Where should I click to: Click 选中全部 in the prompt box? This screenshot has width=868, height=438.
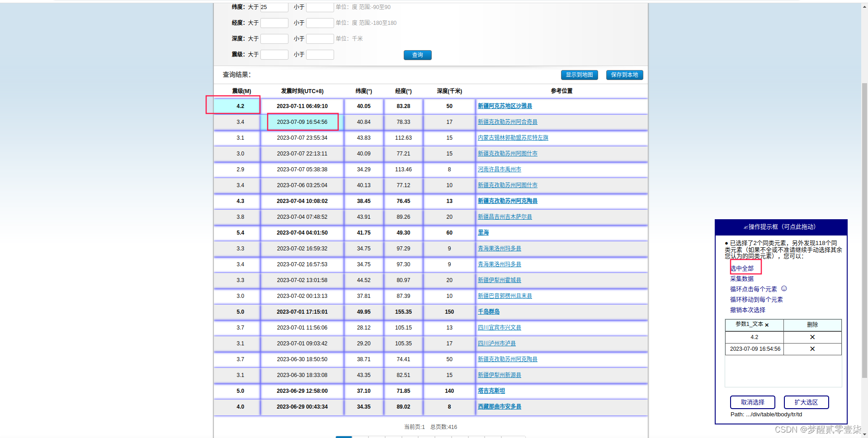coord(742,268)
